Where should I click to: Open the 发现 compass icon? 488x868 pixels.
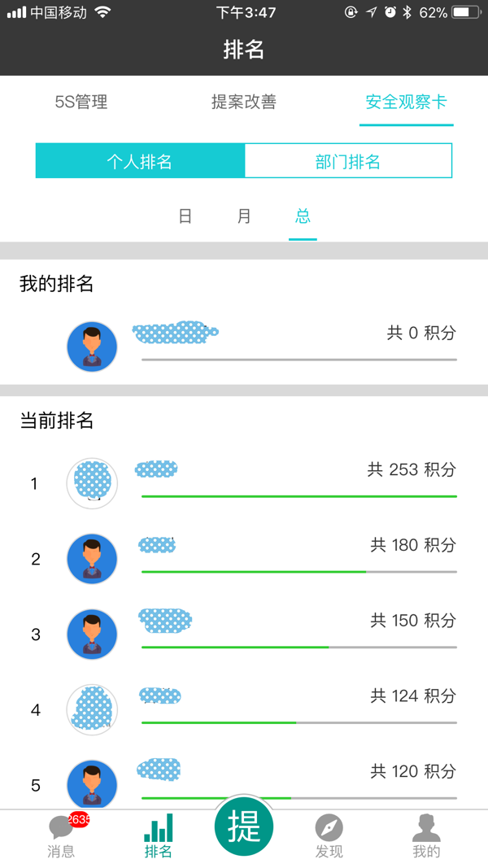(329, 828)
